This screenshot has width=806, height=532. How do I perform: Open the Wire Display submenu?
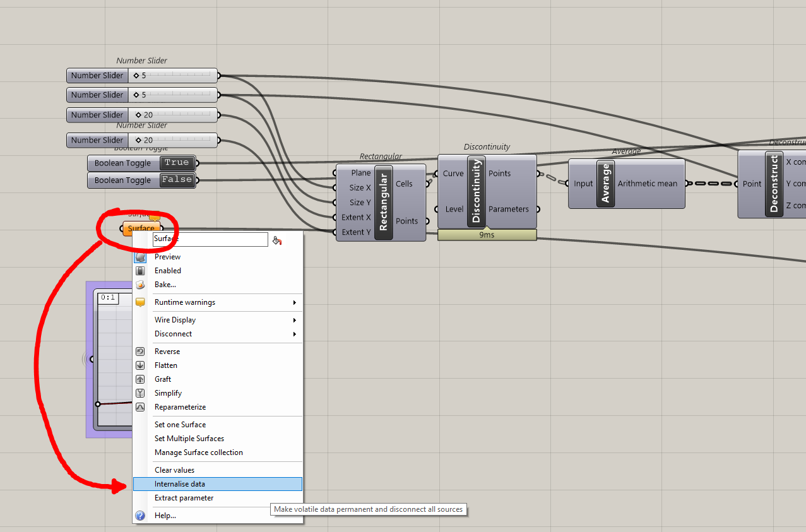coord(217,320)
